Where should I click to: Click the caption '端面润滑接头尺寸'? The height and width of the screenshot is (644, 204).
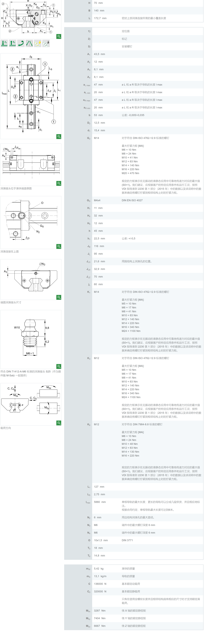point(11,302)
